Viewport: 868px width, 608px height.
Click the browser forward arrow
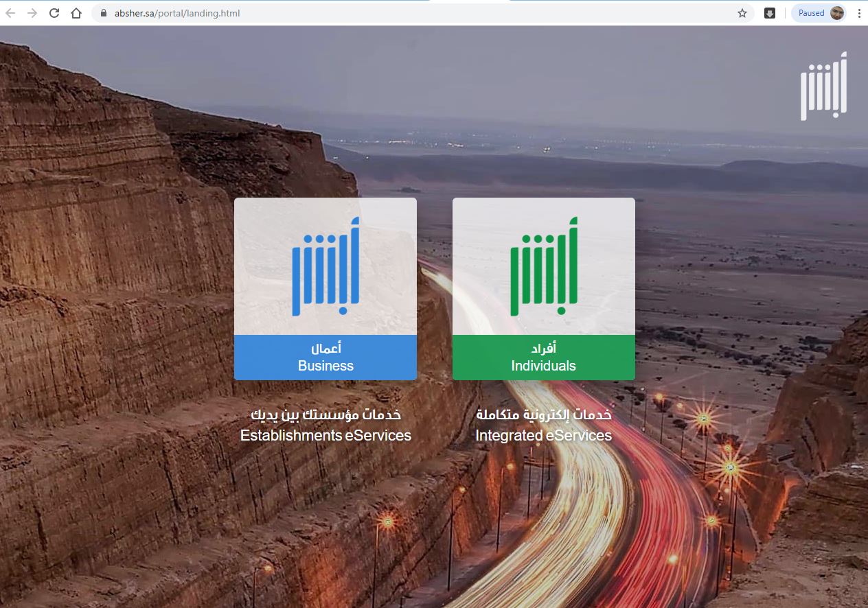32,13
